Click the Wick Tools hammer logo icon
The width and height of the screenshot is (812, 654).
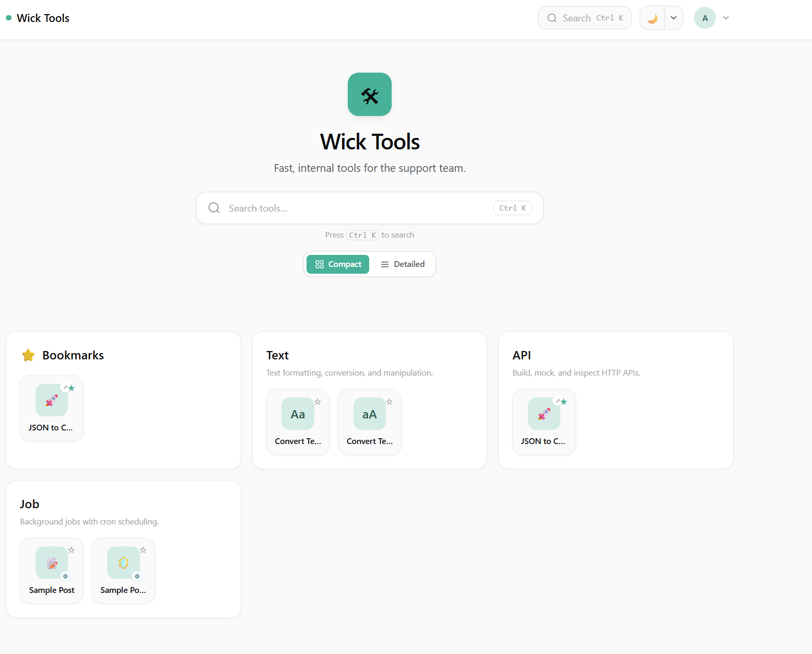tap(369, 95)
